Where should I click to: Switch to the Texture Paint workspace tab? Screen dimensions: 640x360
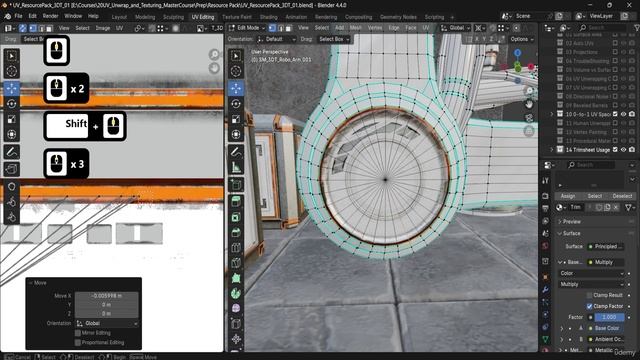237,17
